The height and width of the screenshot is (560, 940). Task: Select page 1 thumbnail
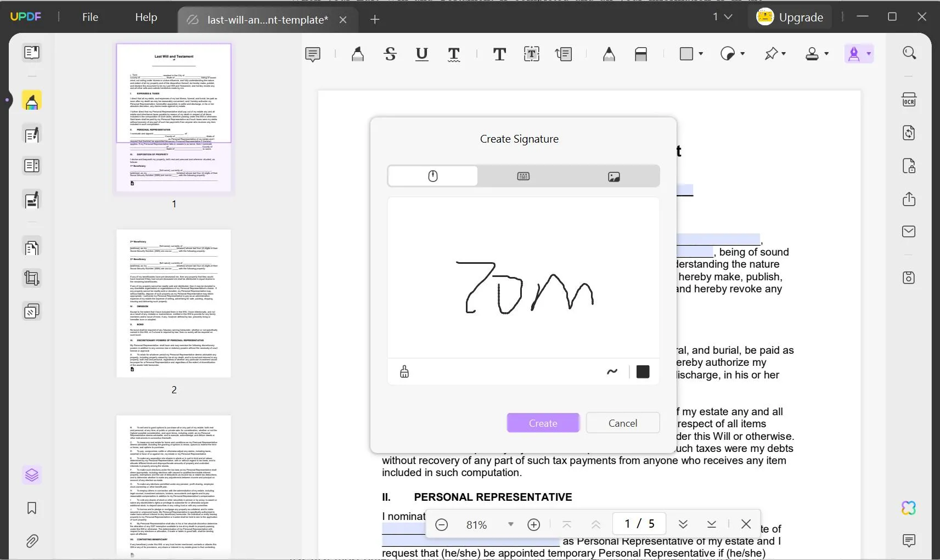(x=174, y=117)
